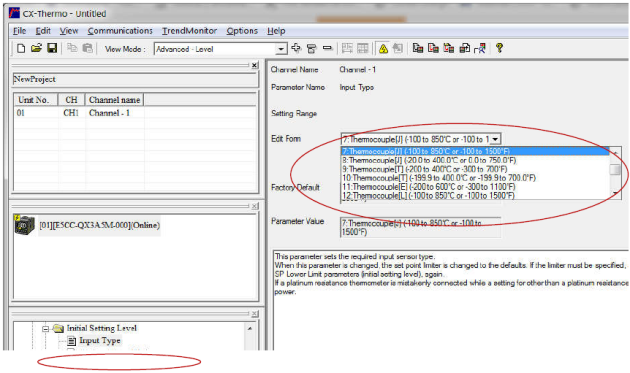Viewport: 630px width, 373px height.
Task: Select Input Type in the parameter tree
Action: tap(100, 341)
